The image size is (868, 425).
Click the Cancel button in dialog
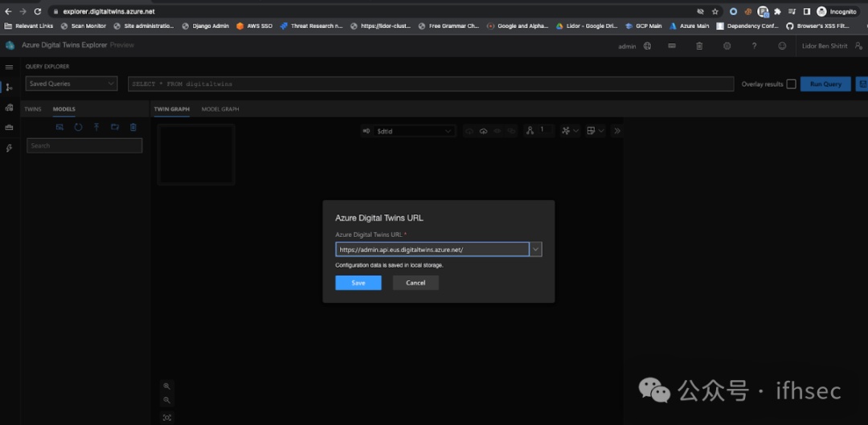(x=416, y=283)
